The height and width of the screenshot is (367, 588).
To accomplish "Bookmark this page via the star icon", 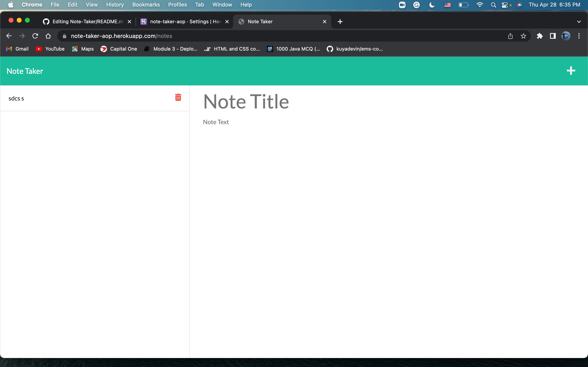I will (x=523, y=36).
